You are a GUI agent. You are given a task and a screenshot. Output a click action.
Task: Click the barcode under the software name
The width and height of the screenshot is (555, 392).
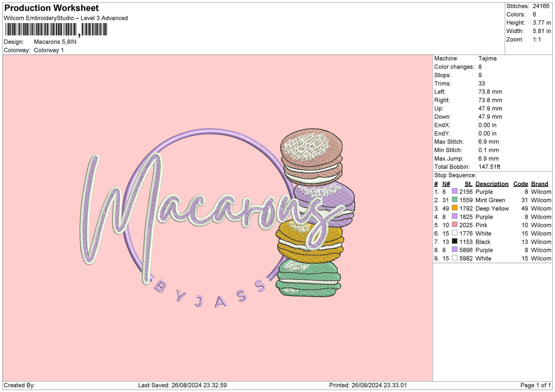[x=56, y=30]
